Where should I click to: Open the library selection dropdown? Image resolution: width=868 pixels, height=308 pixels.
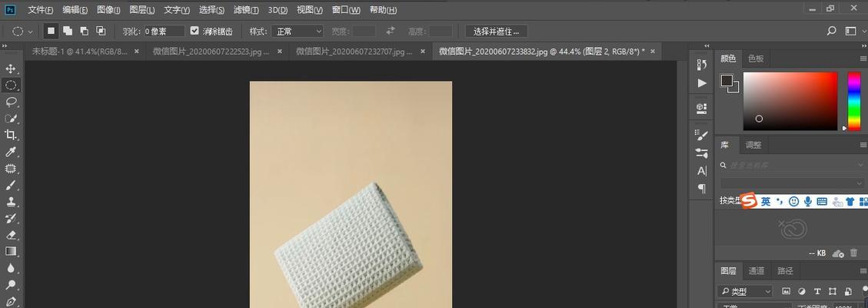coord(792,182)
